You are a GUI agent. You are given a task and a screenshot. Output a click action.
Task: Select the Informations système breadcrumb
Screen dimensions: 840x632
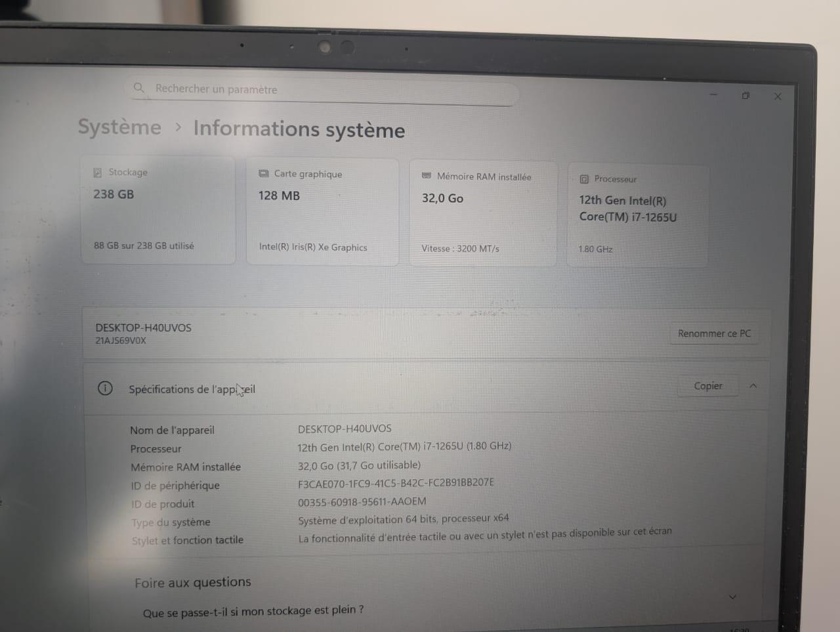click(x=299, y=129)
